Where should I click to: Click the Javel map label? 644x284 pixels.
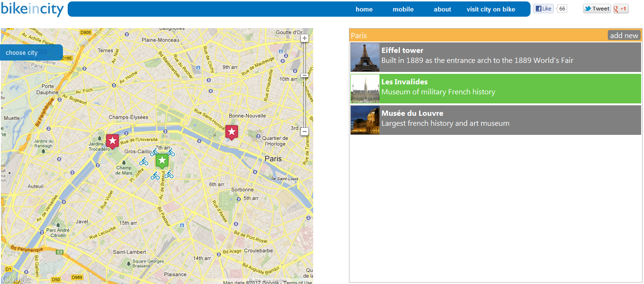[82, 222]
